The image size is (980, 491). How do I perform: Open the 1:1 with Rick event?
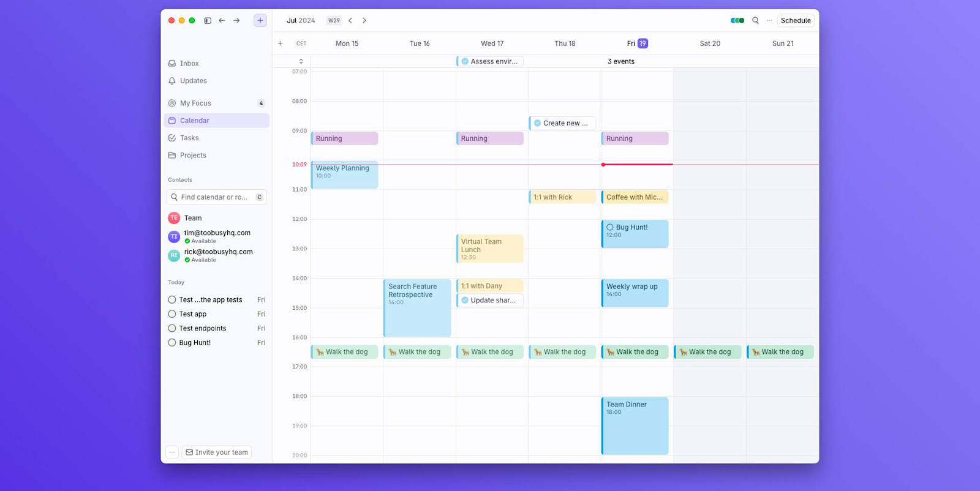click(562, 197)
